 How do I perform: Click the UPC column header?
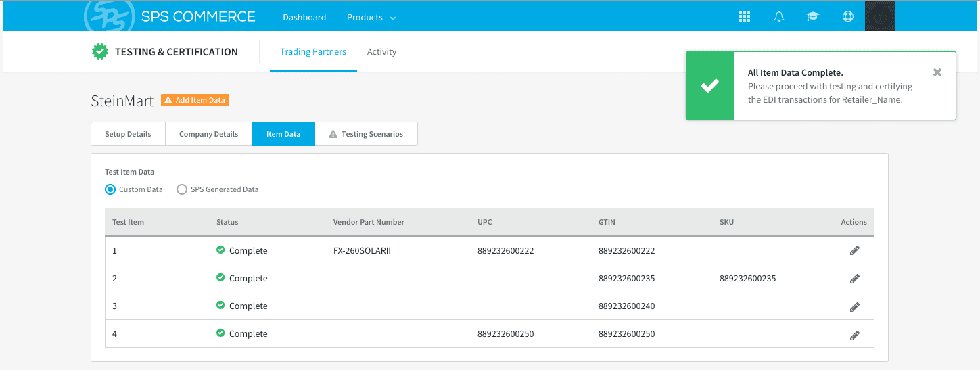click(x=485, y=222)
